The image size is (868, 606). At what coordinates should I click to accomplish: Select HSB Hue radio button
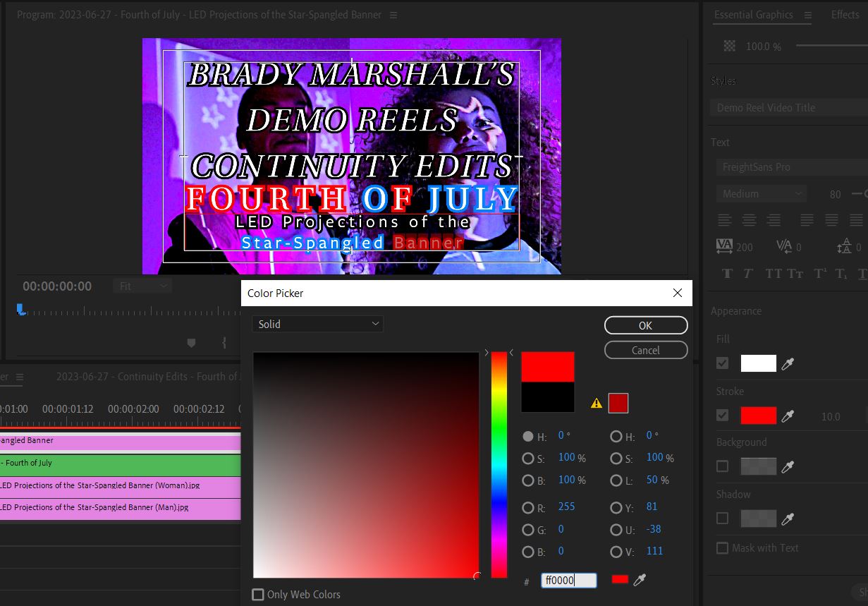527,436
